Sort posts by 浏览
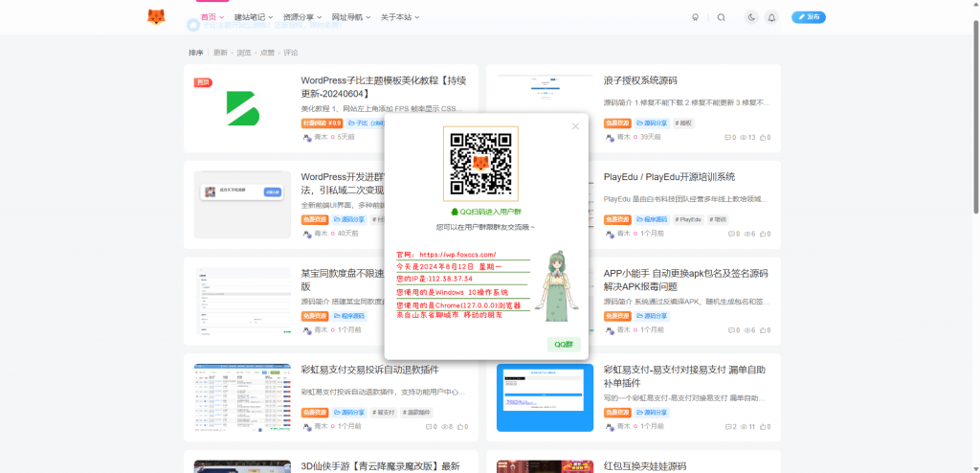This screenshot has height=473, width=980. point(244,53)
